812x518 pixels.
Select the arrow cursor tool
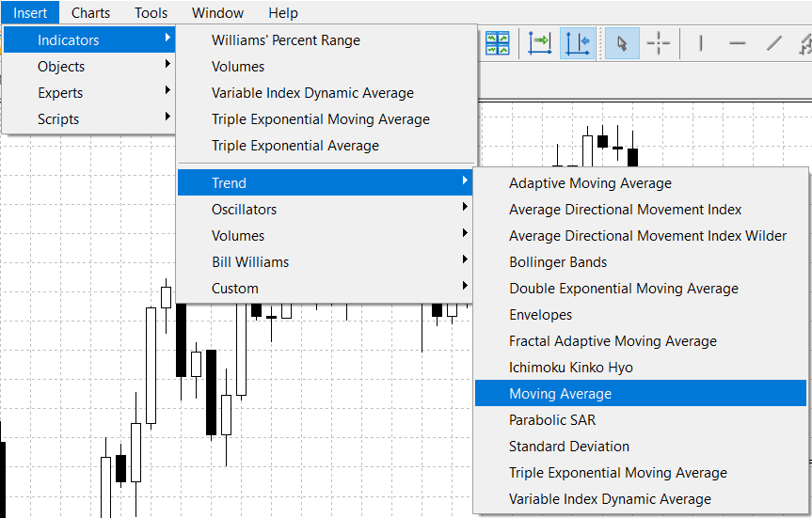tap(622, 43)
